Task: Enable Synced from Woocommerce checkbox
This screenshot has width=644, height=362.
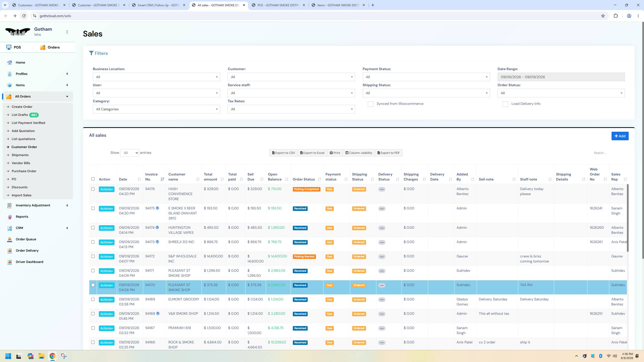Action: click(x=370, y=104)
